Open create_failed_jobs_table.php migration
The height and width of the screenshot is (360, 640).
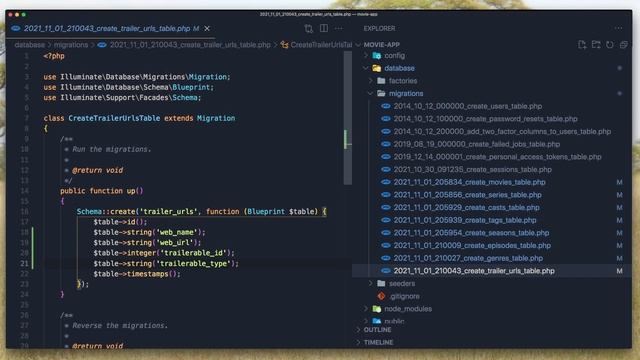[477, 144]
